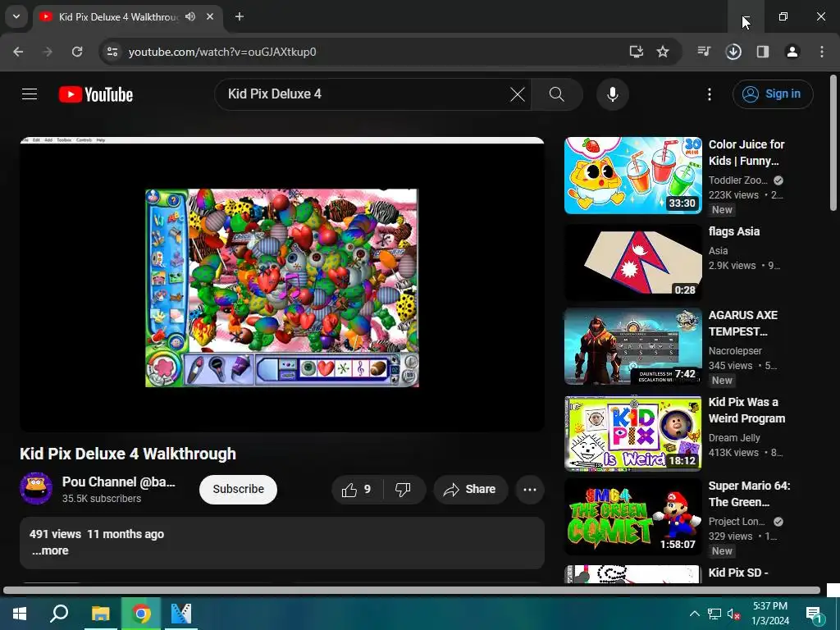Open network icon in system tray
The image size is (840, 630).
point(714,614)
